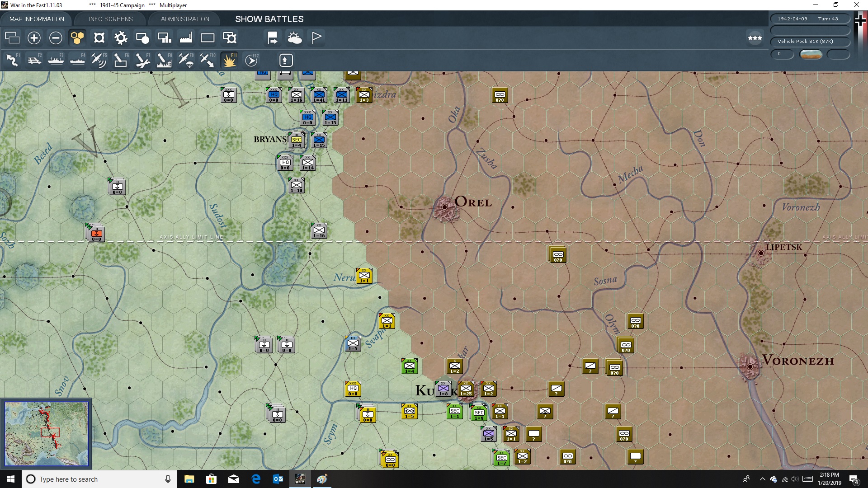This screenshot has width=868, height=488.
Task: Toggle the three-star unit detail level
Action: [x=754, y=38]
